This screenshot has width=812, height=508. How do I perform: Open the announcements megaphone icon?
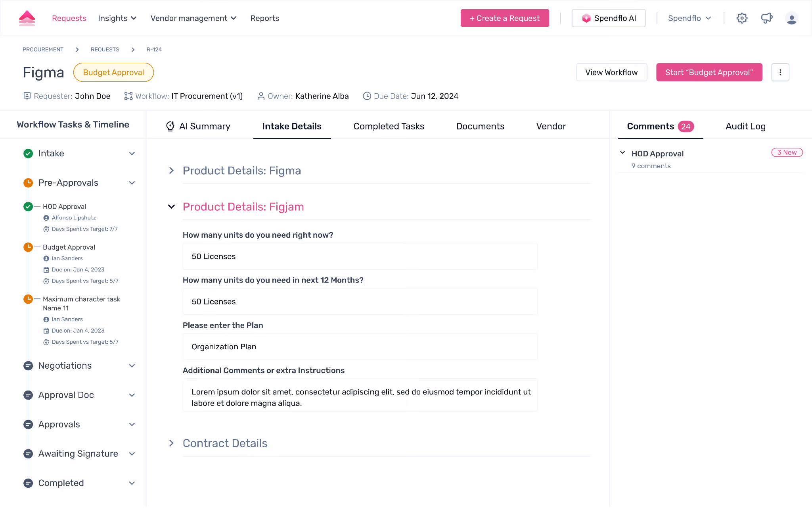coord(767,18)
